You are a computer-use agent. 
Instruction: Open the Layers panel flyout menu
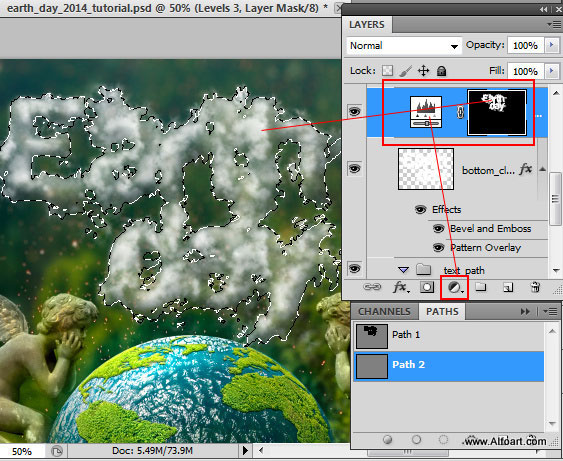[x=554, y=24]
